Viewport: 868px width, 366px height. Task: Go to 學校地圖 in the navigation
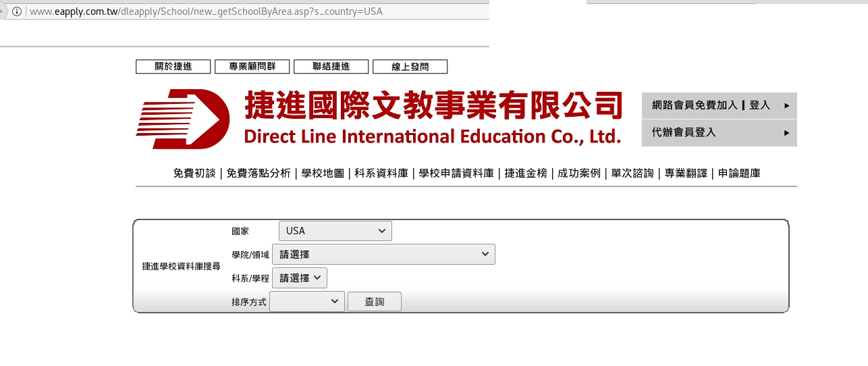(x=323, y=174)
